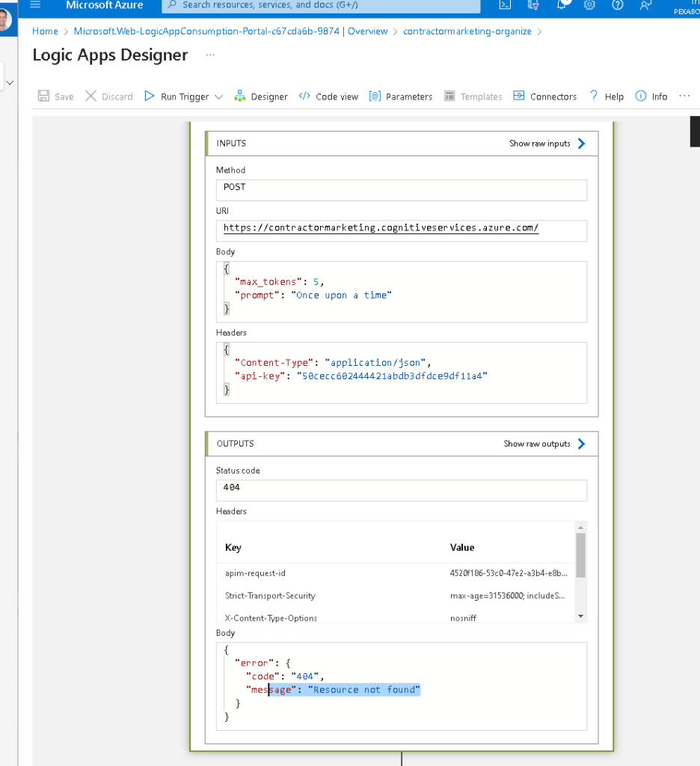Open the ellipsis next to Logic Apps Designer title
The image size is (700, 766).
(x=210, y=55)
